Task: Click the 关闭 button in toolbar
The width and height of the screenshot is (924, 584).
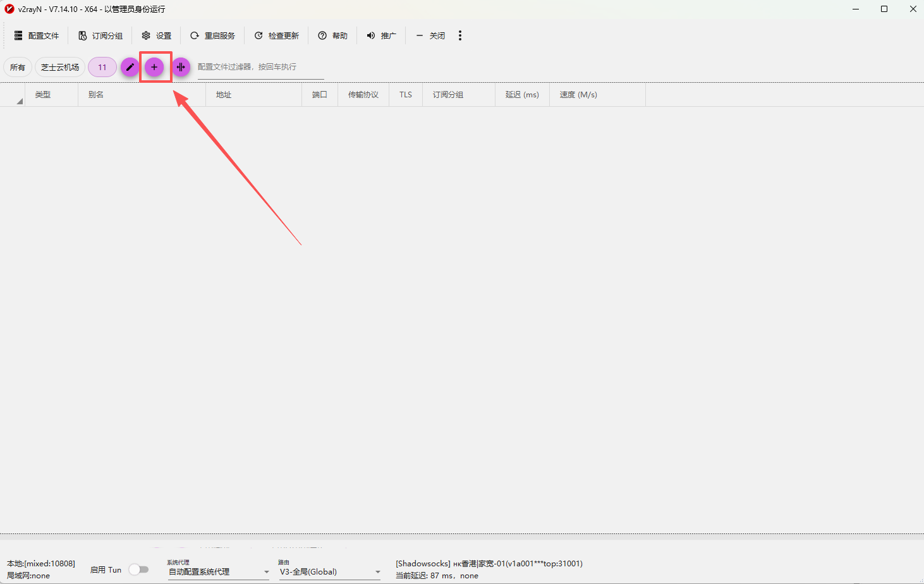Action: pyautogui.click(x=430, y=35)
